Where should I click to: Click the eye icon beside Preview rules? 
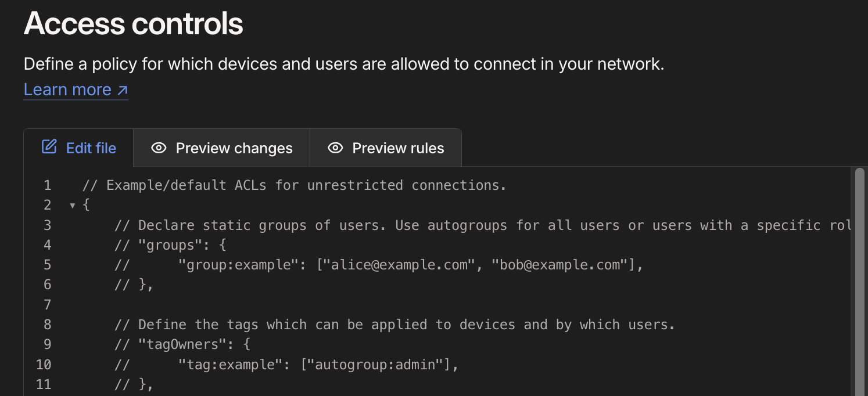point(335,148)
